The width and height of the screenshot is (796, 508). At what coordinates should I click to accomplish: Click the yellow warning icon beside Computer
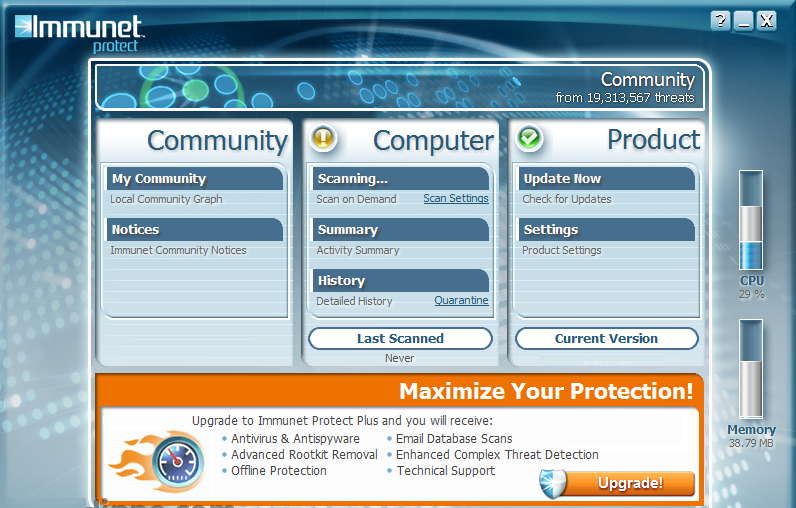pos(323,138)
